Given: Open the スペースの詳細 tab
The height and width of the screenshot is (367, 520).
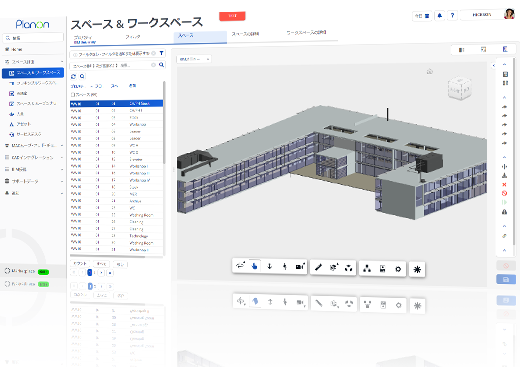Looking at the screenshot, I should (245, 34).
